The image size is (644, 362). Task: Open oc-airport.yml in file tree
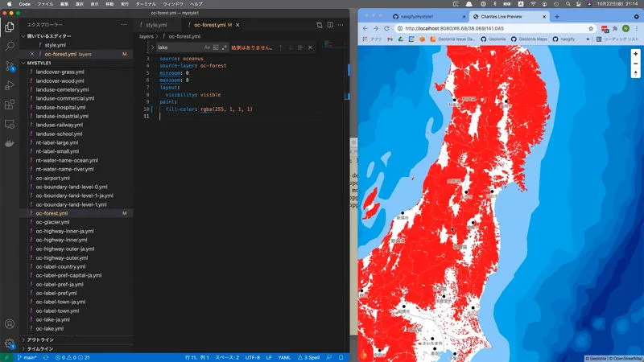pyautogui.click(x=52, y=178)
